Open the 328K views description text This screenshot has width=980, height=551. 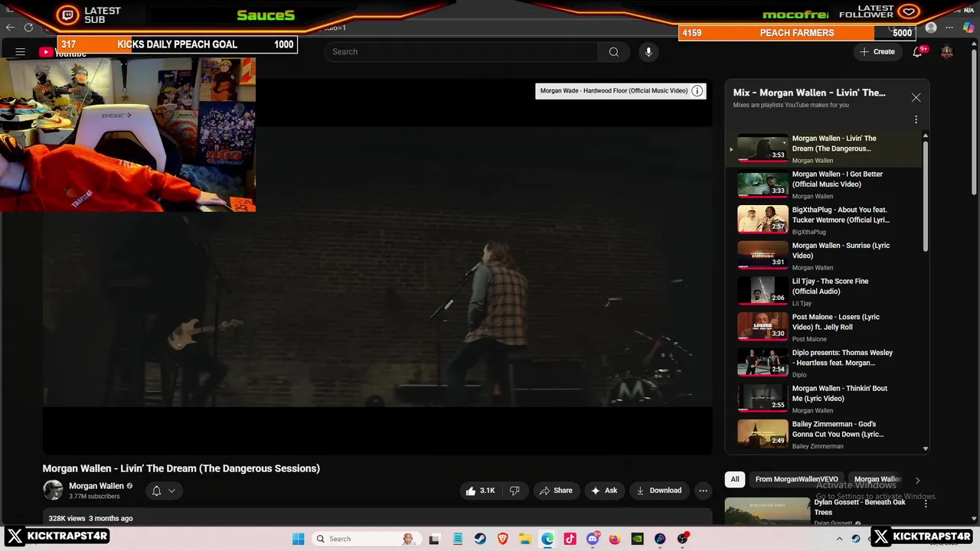tap(91, 518)
